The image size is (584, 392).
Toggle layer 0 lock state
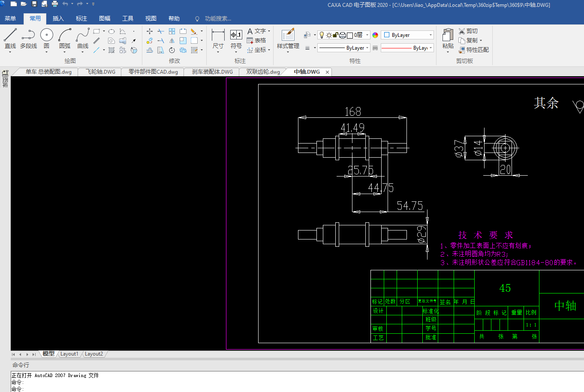[x=336, y=35]
